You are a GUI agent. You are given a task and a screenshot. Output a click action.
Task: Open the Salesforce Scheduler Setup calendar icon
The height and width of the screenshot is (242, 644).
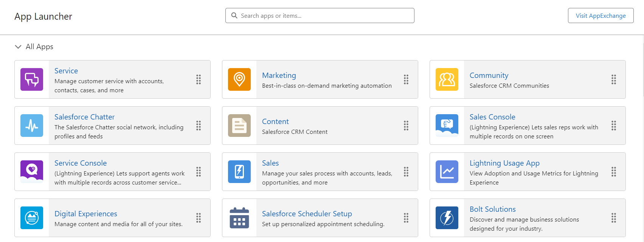pos(239,218)
